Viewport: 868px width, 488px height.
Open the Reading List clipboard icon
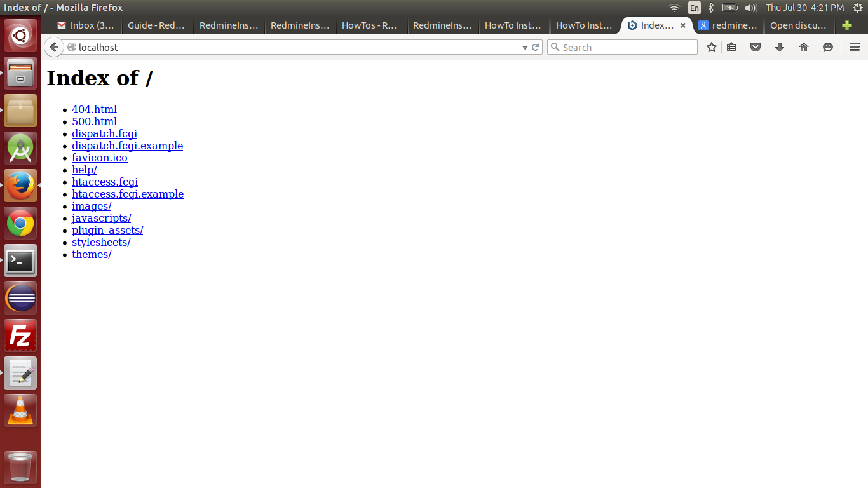(731, 46)
